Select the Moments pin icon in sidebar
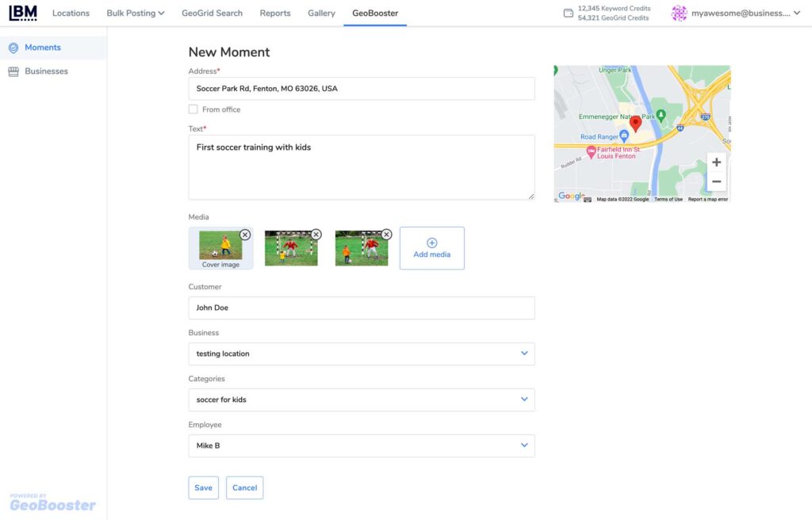Screen dimensions: 812x520 pos(13,48)
